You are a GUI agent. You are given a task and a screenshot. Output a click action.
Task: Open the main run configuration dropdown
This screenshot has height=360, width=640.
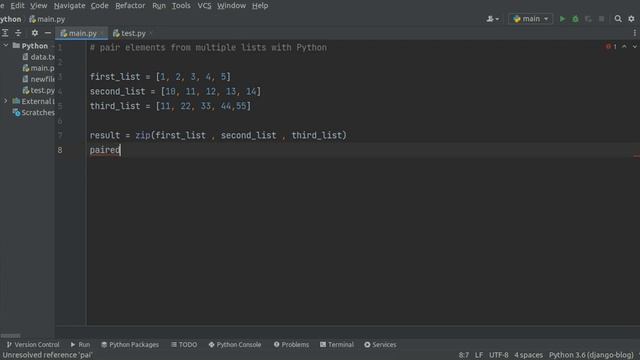531,19
